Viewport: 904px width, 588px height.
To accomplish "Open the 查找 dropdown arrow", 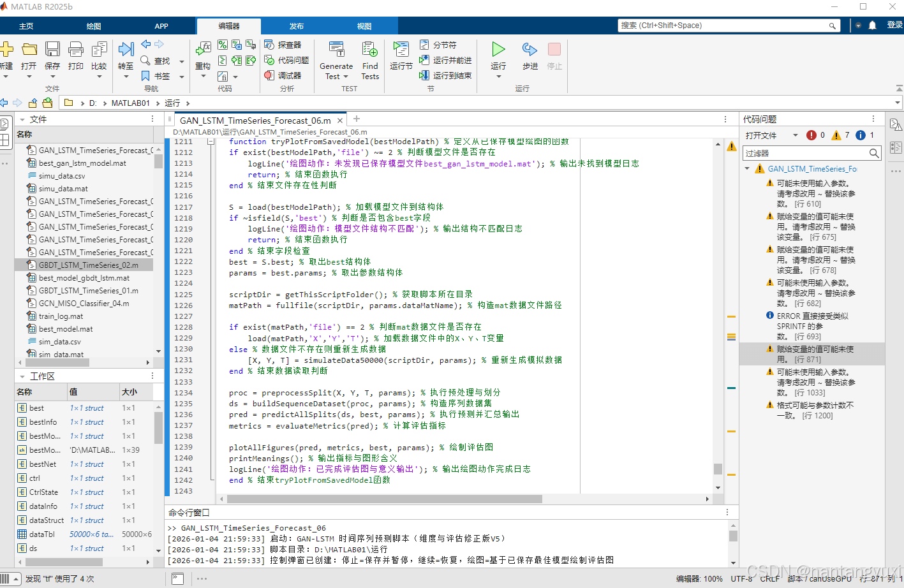I will coord(181,61).
